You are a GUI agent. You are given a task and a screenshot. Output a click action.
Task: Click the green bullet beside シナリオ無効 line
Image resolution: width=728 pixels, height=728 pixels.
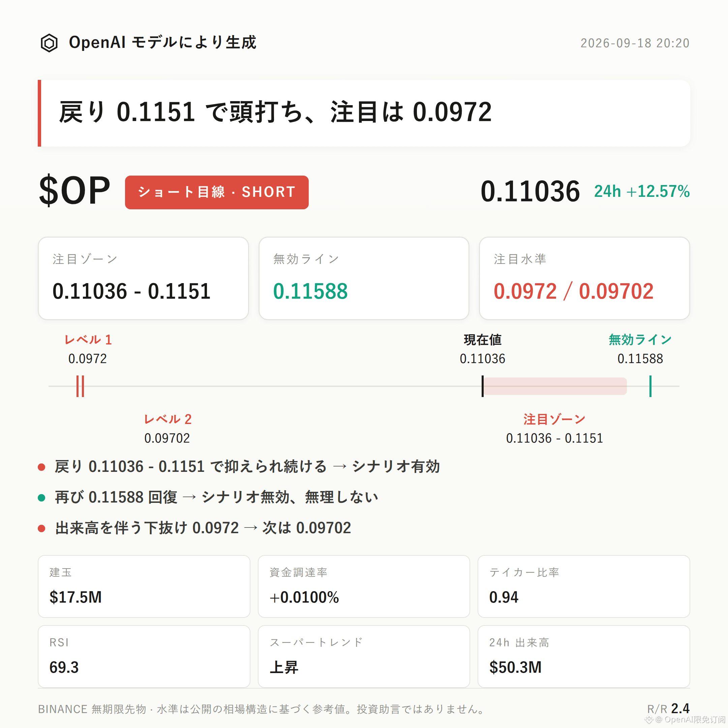[41, 498]
